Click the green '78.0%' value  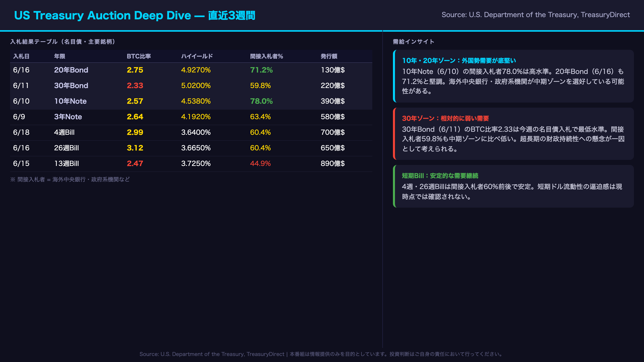261,101
